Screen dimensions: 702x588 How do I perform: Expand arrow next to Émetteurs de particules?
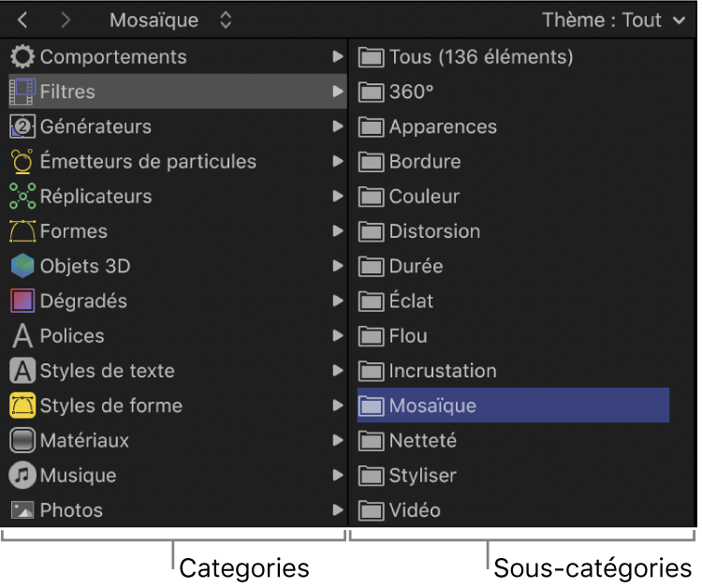pos(338,162)
